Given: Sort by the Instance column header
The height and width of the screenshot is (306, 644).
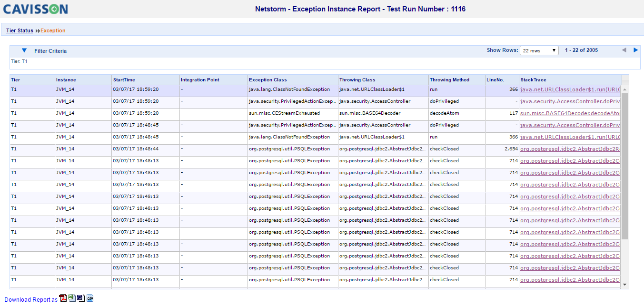Looking at the screenshot, I should pyautogui.click(x=83, y=80).
